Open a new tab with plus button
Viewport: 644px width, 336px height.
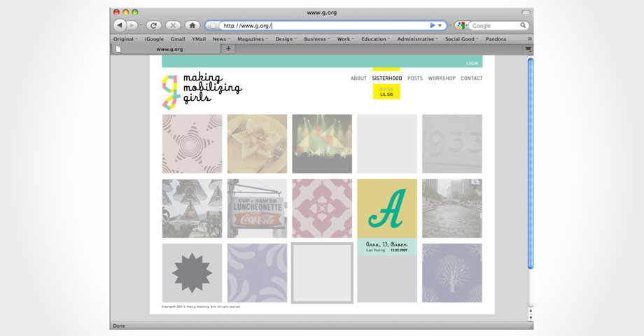click(x=228, y=49)
